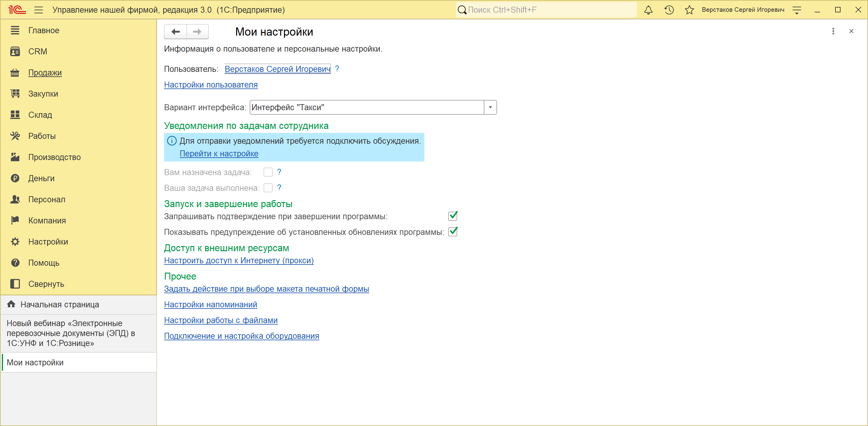
Task: Open favorites star icon
Action: point(689,10)
